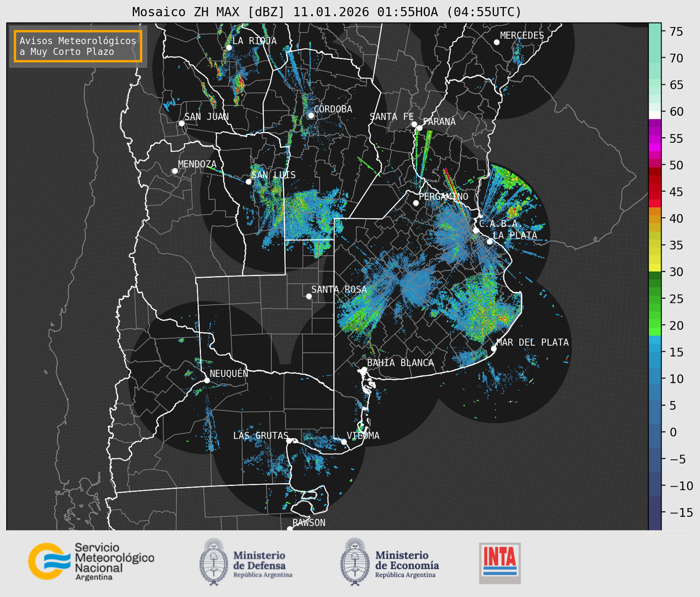Screen dimensions: 700x597
Task: Click the SANTA FE city marker dot
Action: point(414,124)
